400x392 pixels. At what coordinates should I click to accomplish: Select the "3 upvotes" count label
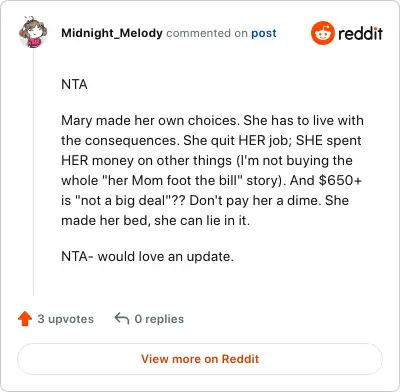click(x=66, y=319)
